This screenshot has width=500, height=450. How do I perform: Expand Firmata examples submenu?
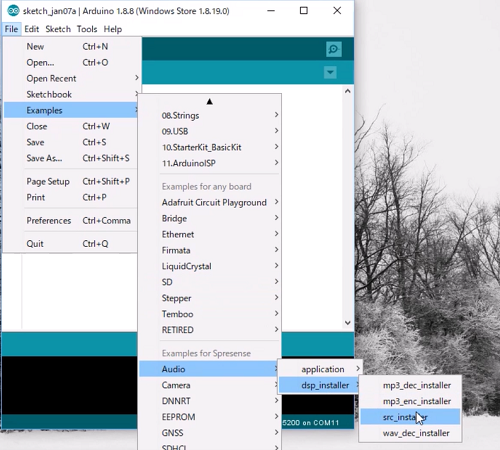(x=210, y=250)
